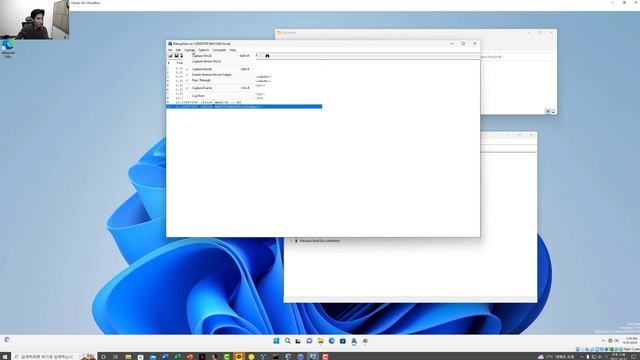Viewport: 640px width, 360px height.
Task: Open the Options menu in DebugView
Action: pos(203,50)
